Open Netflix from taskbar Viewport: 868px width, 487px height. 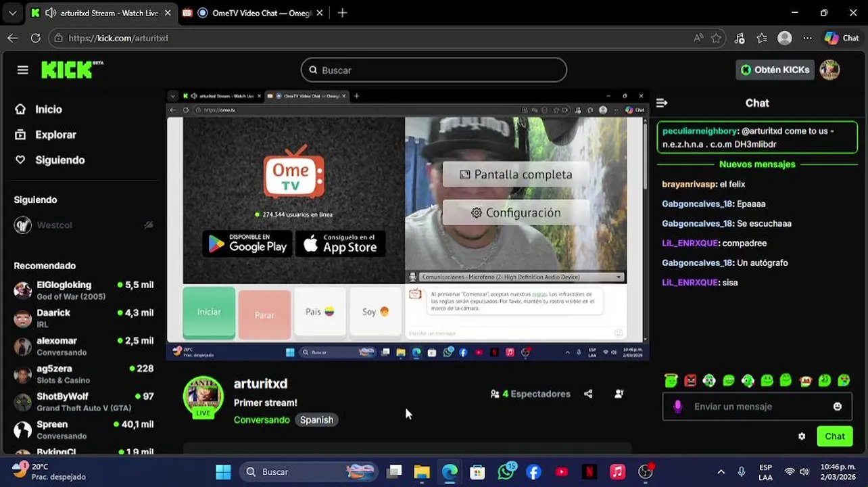click(589, 471)
